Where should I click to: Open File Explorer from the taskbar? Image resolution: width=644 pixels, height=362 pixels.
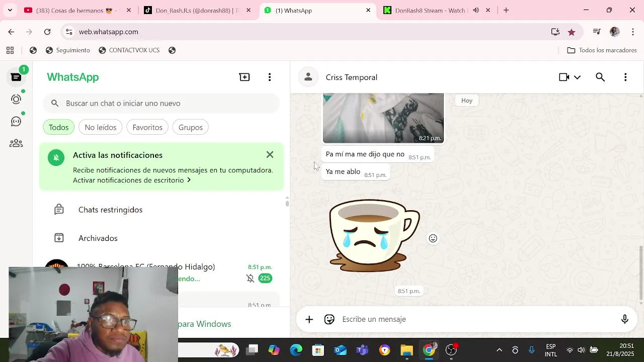407,350
